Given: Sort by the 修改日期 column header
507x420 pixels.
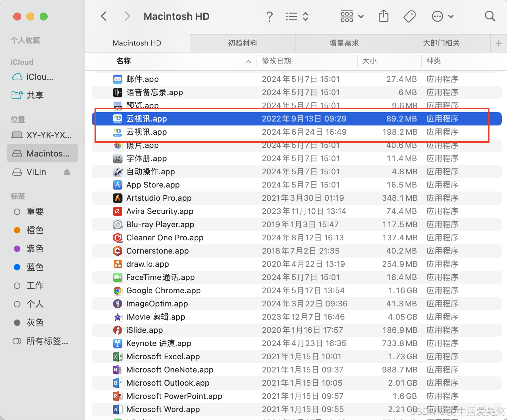Looking at the screenshot, I should tap(276, 61).
